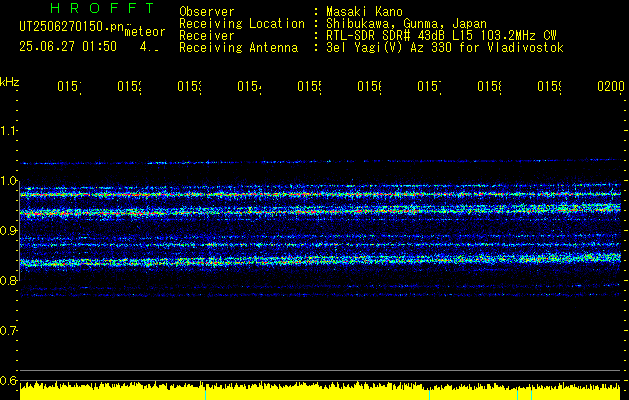The image size is (629, 400).
Task: Click the 0.7 kHz axis label
Action: (x=9, y=331)
